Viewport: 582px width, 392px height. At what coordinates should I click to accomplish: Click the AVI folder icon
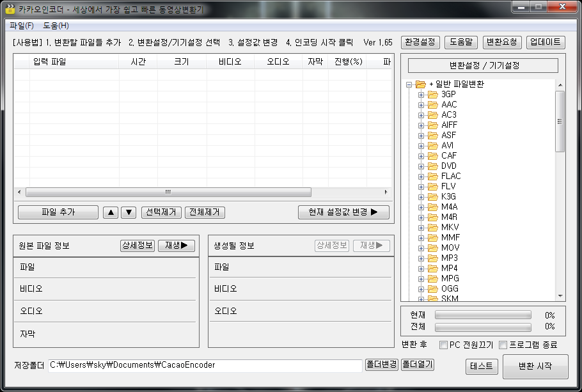(433, 146)
